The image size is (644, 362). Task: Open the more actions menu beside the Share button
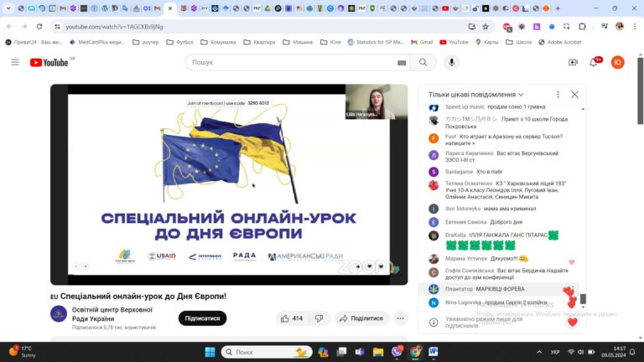pos(400,318)
